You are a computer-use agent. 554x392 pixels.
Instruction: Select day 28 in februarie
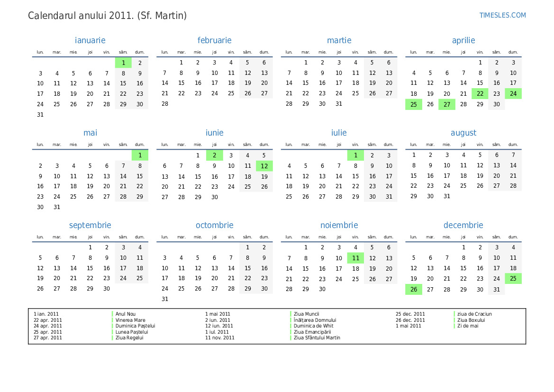(x=165, y=104)
